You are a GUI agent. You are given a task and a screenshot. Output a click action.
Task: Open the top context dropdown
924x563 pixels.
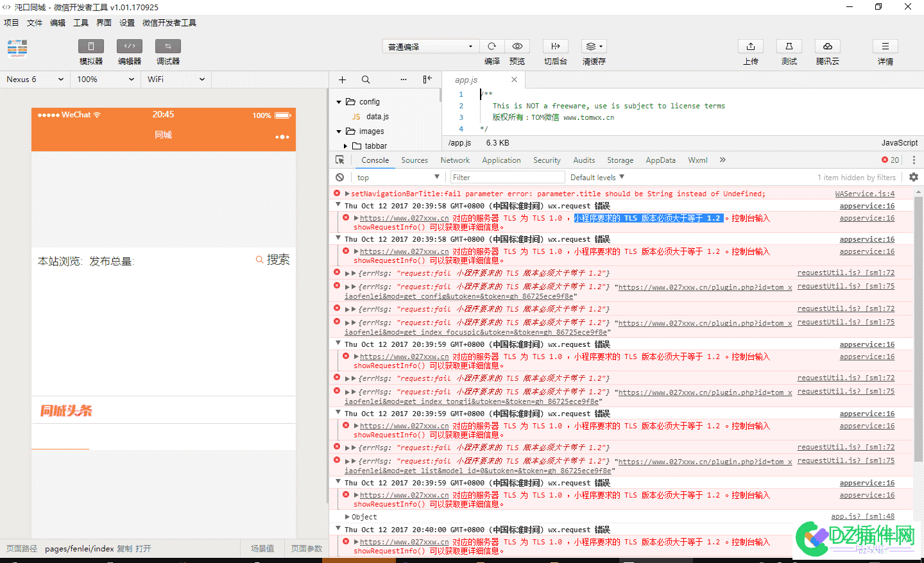(398, 178)
